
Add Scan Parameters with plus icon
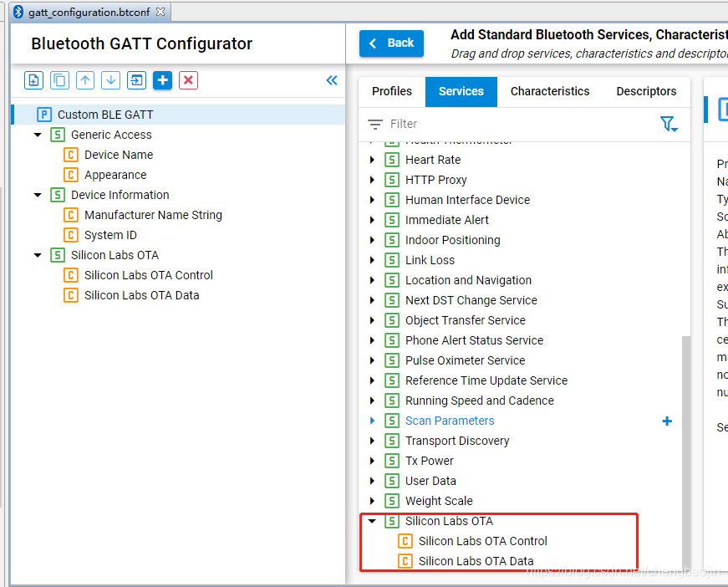point(667,421)
